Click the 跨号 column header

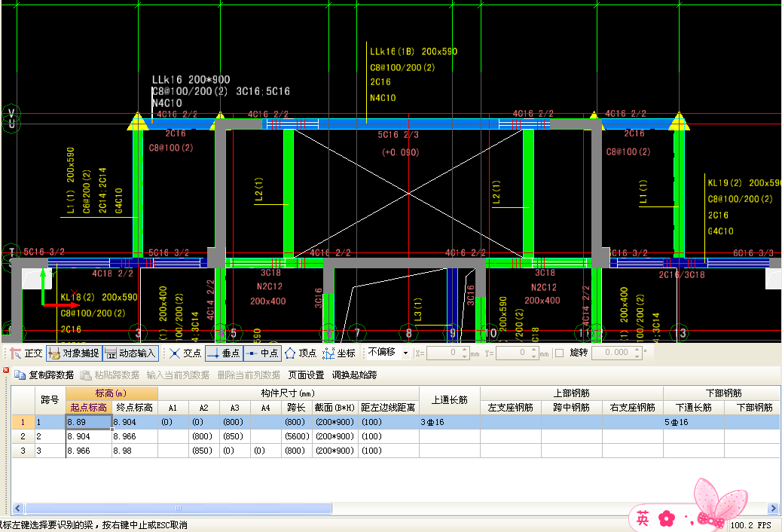[x=50, y=400]
